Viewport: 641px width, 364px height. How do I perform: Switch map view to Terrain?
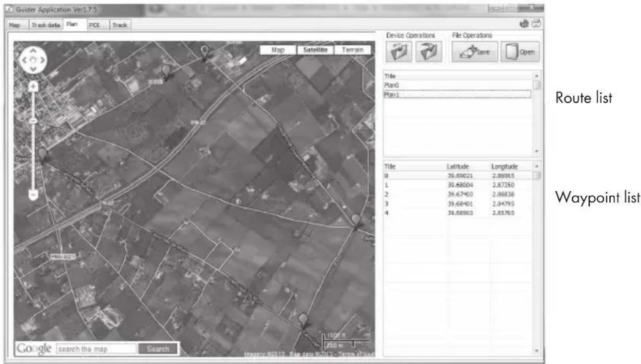click(x=352, y=50)
